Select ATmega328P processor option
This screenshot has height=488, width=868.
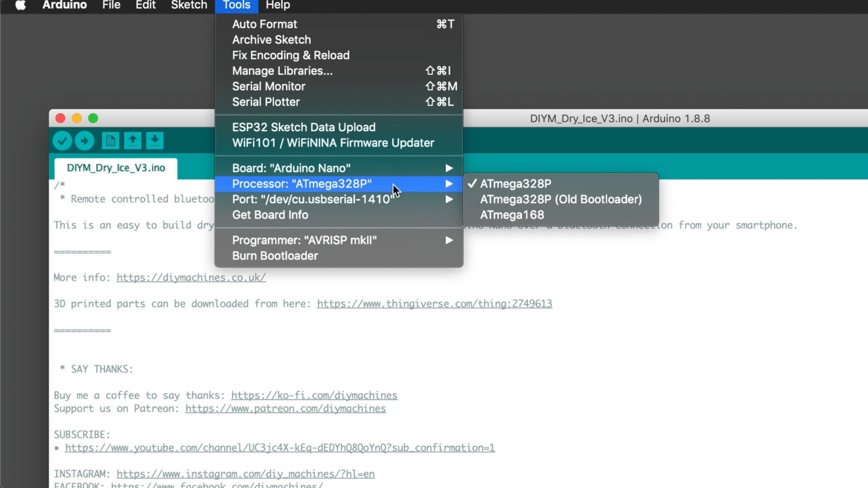(x=561, y=184)
